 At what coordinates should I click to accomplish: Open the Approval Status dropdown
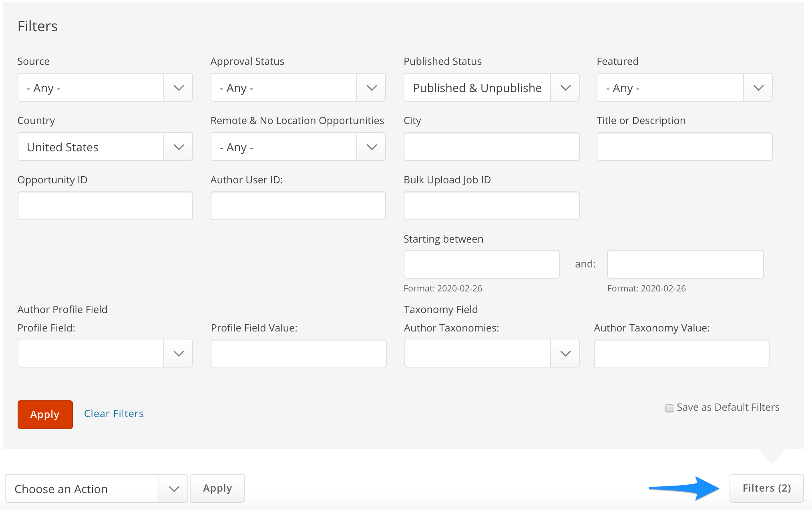(x=298, y=87)
